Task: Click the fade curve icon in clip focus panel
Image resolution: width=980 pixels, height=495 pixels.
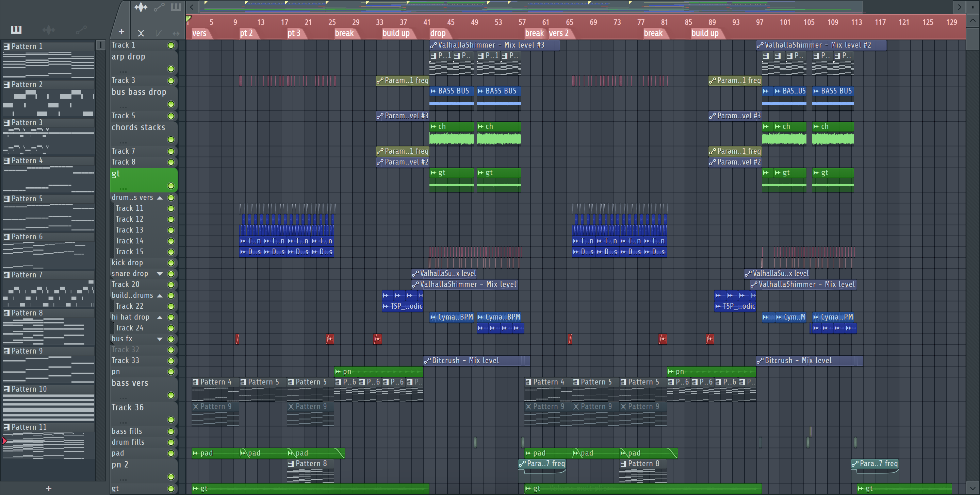Action: 159,33
